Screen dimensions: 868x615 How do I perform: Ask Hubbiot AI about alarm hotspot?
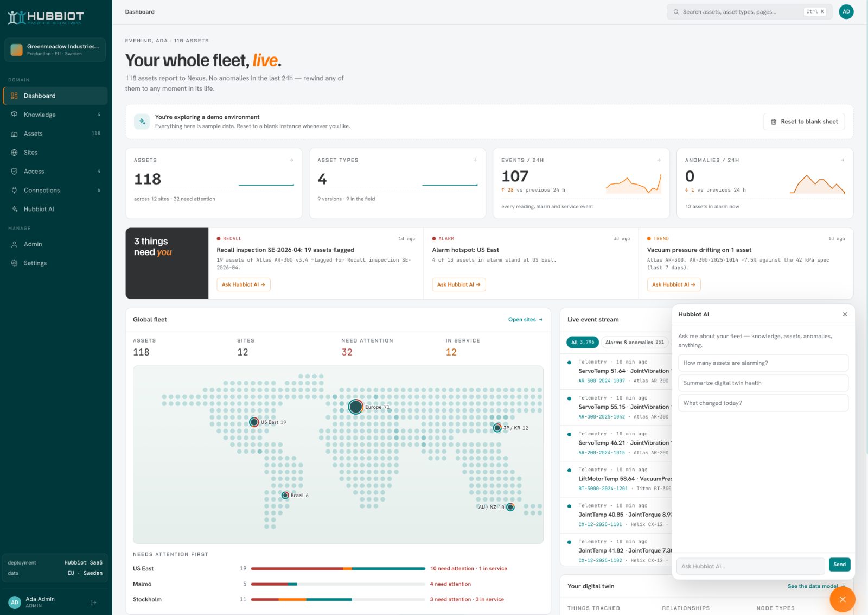[x=459, y=284]
